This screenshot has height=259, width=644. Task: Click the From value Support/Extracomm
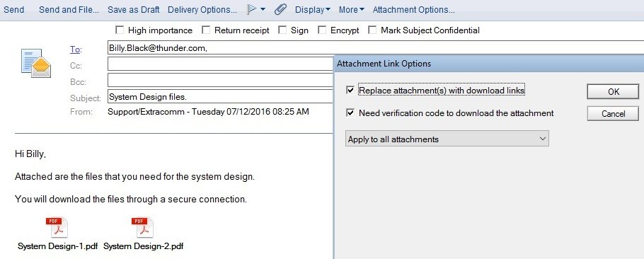pos(208,111)
